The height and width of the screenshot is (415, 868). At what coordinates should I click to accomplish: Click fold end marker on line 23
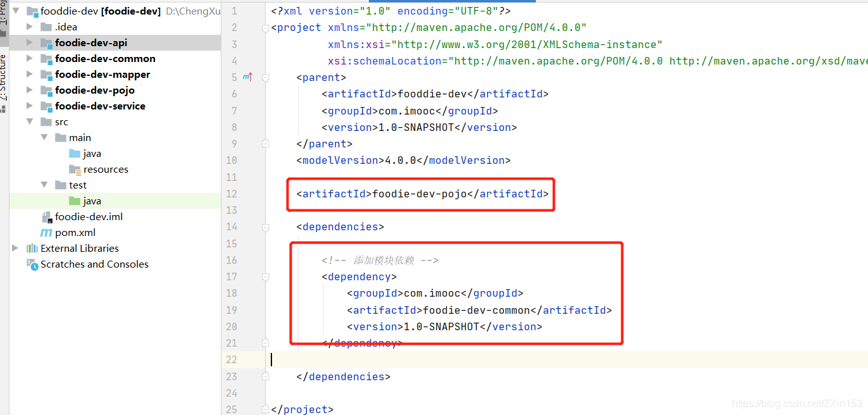266,376
